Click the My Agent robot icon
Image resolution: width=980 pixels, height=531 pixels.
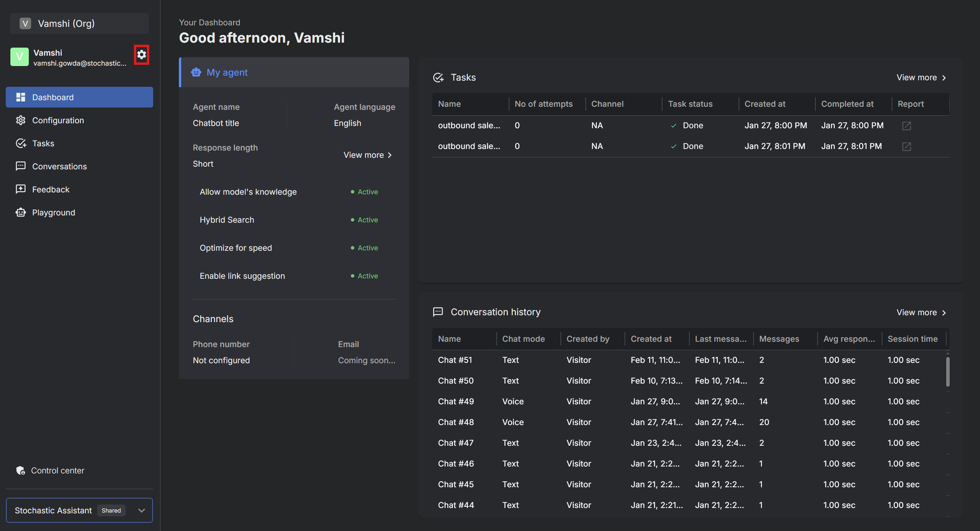point(196,72)
